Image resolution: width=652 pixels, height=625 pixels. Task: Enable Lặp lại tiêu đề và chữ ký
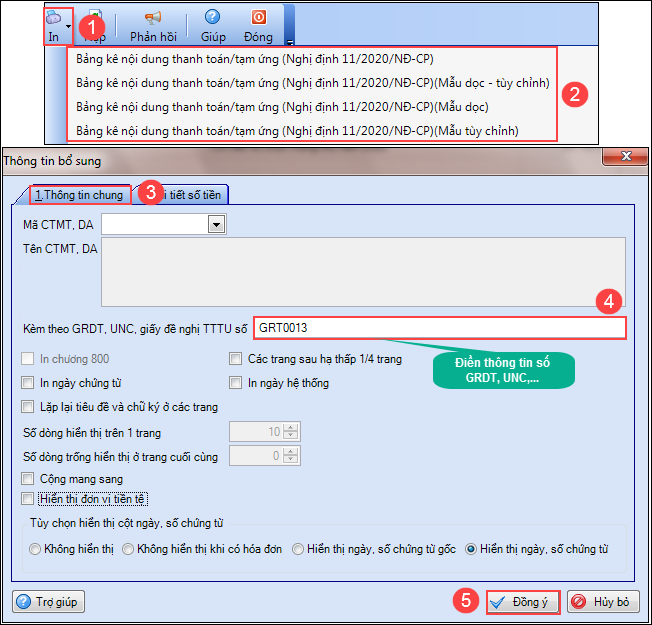pyautogui.click(x=27, y=406)
